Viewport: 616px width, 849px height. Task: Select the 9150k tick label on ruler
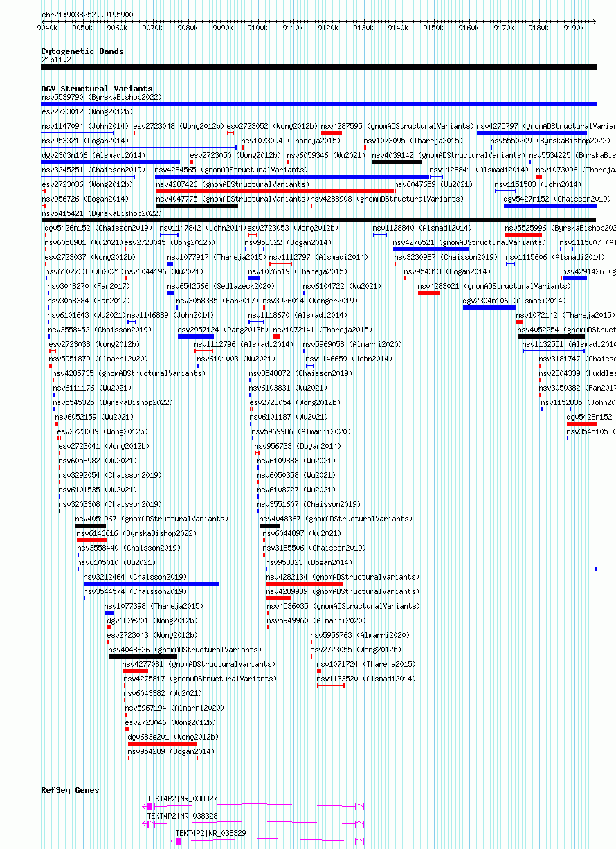433,28
